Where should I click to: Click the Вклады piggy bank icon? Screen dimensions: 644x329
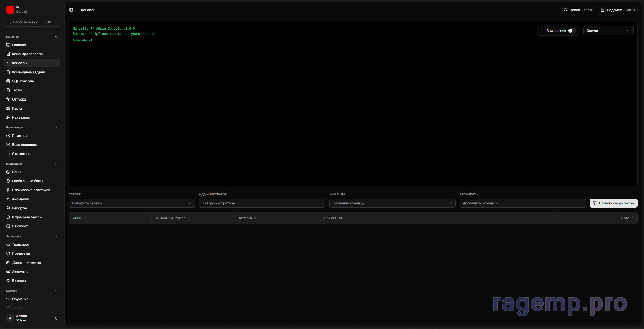pyautogui.click(x=8, y=281)
